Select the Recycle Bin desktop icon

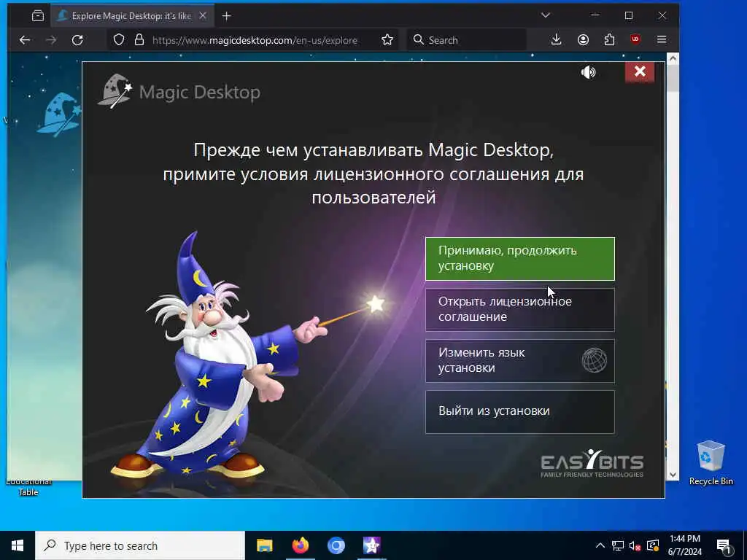click(x=711, y=463)
